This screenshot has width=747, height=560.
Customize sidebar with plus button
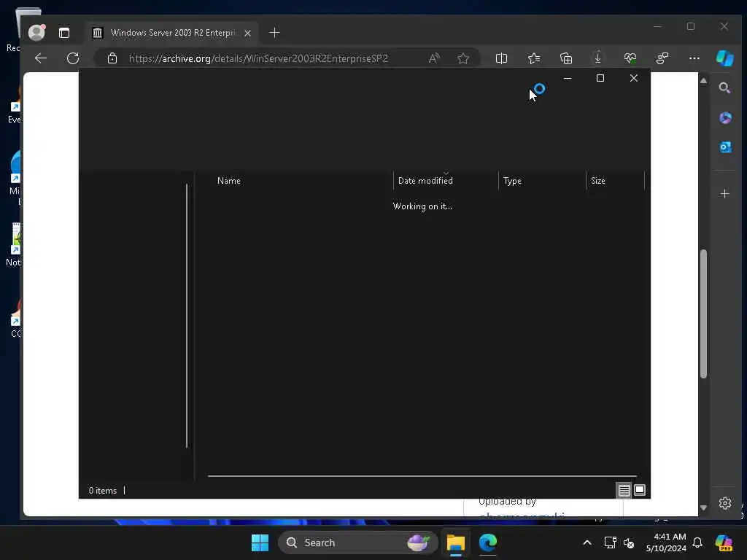coord(724,194)
